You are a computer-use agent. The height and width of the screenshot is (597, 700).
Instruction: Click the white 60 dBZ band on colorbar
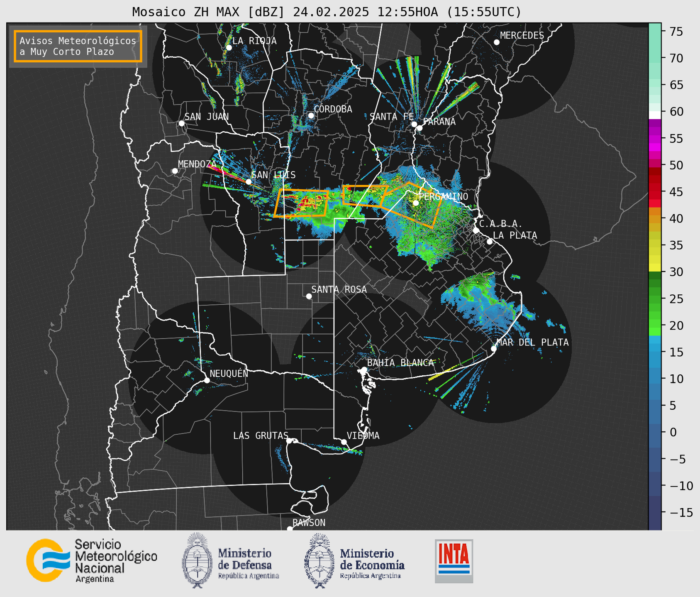(655, 115)
